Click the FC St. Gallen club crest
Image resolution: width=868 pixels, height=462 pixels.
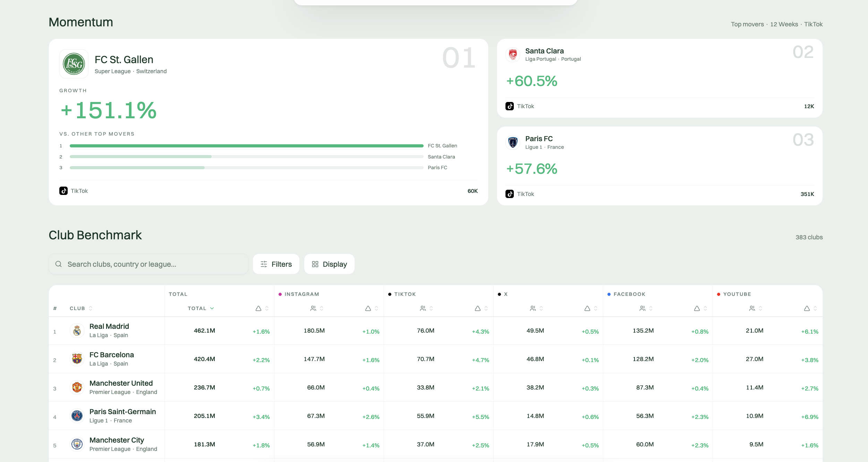(x=74, y=64)
